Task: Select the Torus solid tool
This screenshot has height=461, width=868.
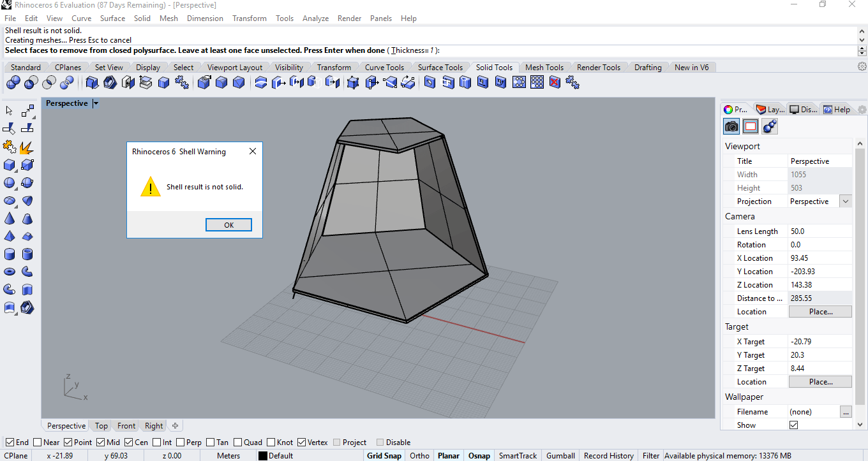Action: tap(10, 272)
